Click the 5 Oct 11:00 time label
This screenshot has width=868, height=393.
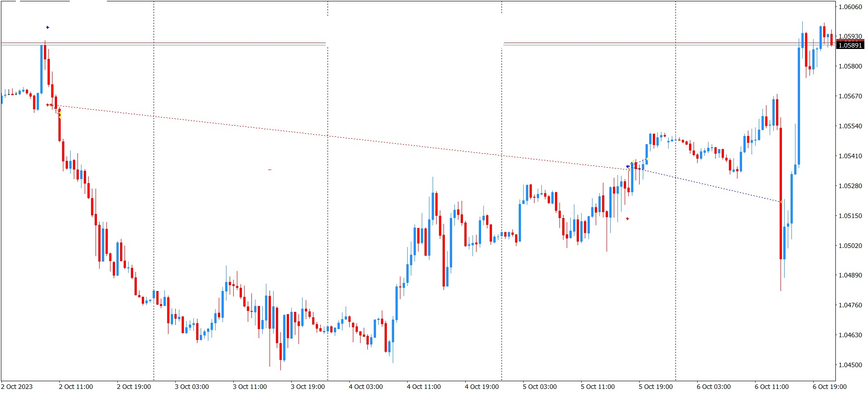pyautogui.click(x=598, y=387)
